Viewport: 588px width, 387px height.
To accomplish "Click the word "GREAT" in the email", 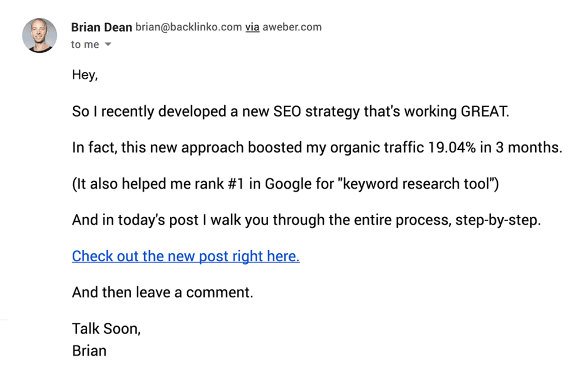I will pos(485,111).
